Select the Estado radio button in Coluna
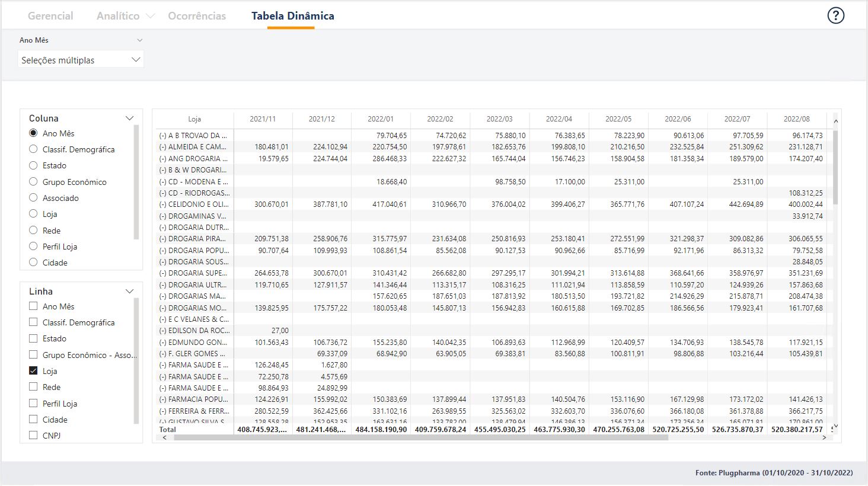 33,166
